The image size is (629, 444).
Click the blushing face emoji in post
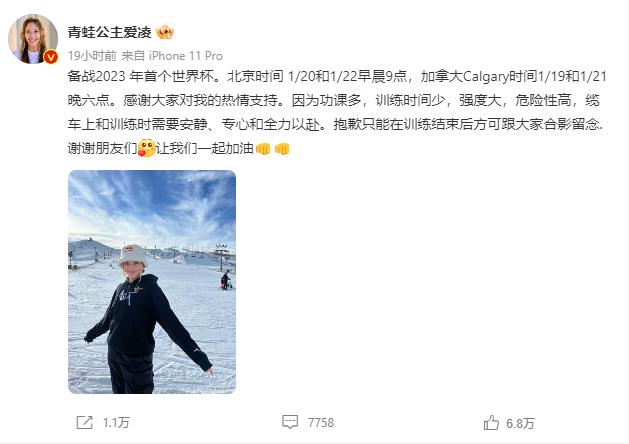click(x=146, y=148)
